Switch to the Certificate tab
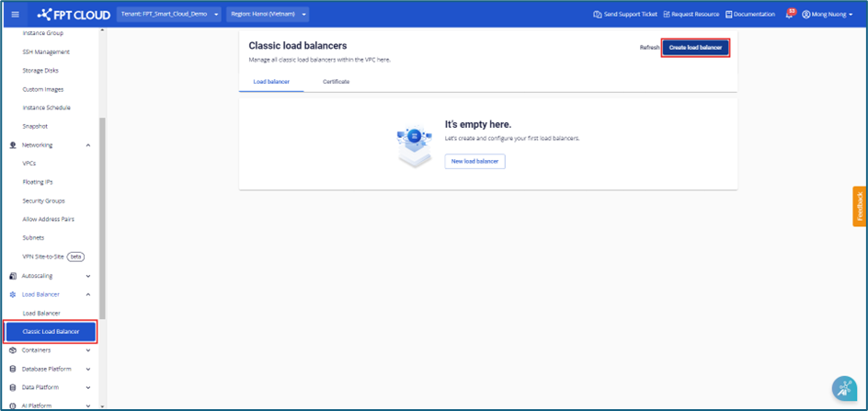This screenshot has height=411, width=868. 336,82
